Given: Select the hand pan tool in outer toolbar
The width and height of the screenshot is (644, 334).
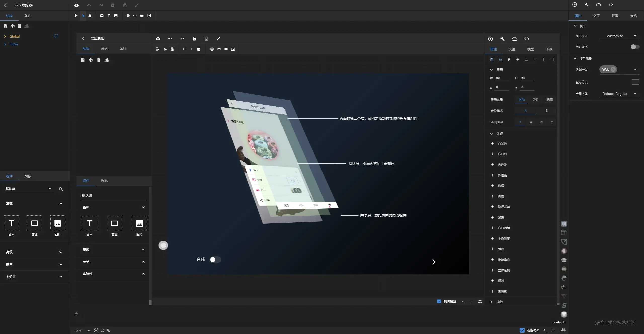Looking at the screenshot, I should click(90, 16).
